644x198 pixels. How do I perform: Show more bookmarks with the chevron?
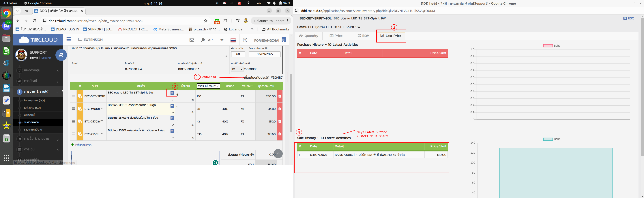(x=252, y=29)
